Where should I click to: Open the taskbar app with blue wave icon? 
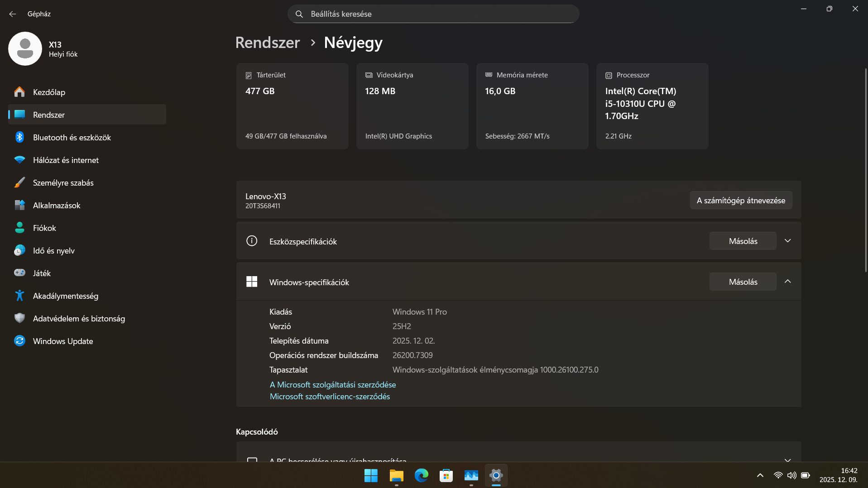471,475
